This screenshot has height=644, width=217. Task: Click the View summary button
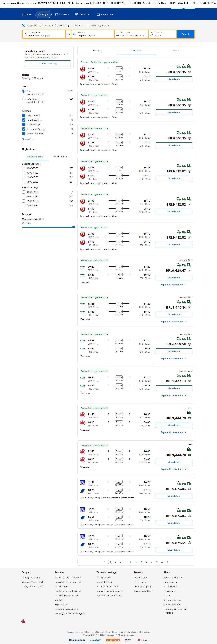coord(48,64)
